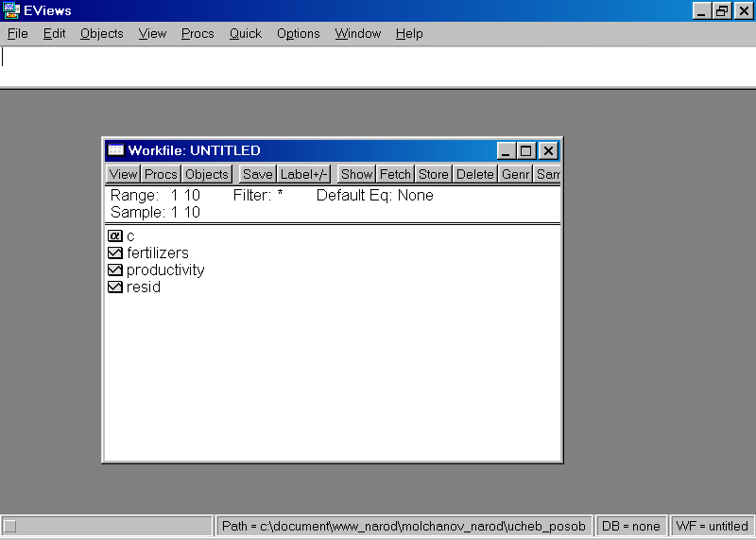
Task: Click the Save button in Workfile toolbar
Action: point(258,174)
